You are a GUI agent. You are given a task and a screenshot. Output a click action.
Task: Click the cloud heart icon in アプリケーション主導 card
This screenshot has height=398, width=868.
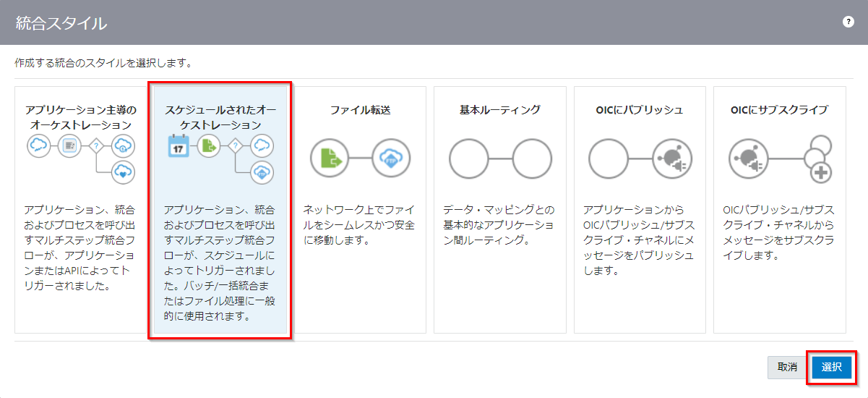[124, 172]
